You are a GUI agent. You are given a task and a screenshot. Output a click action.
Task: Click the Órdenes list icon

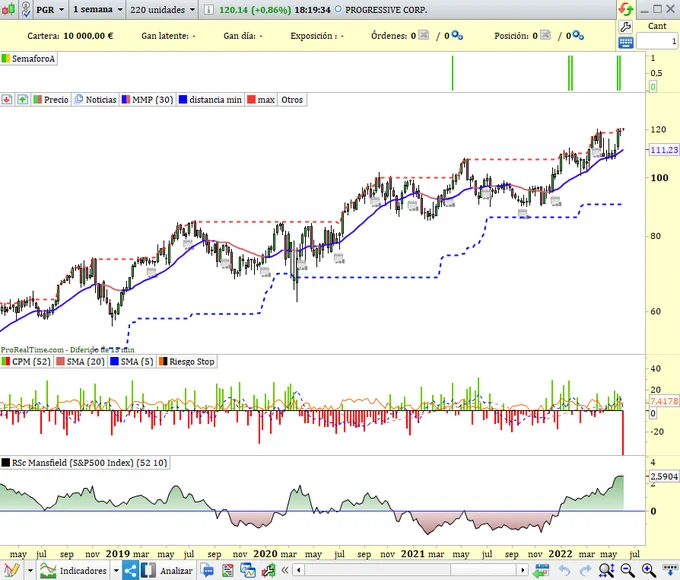[x=424, y=35]
